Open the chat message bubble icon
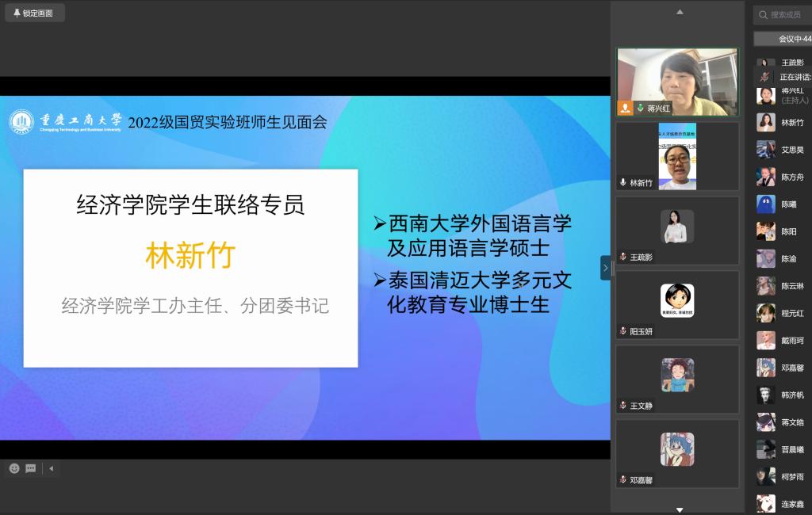The image size is (812, 515). pos(31,468)
